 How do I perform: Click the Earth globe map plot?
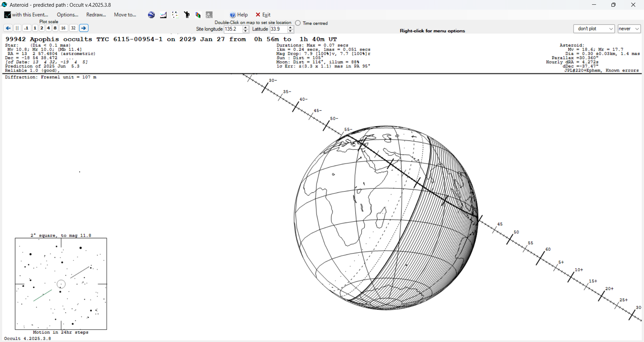pyautogui.click(x=386, y=218)
